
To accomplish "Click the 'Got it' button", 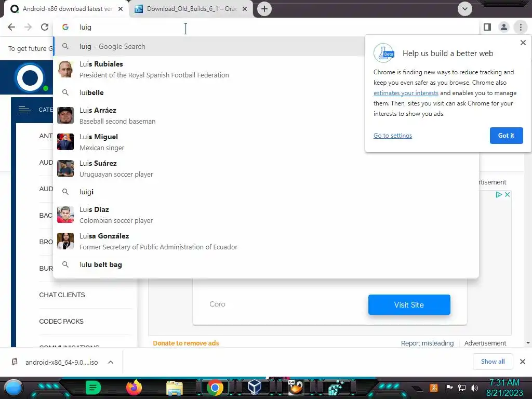I will 506,136.
